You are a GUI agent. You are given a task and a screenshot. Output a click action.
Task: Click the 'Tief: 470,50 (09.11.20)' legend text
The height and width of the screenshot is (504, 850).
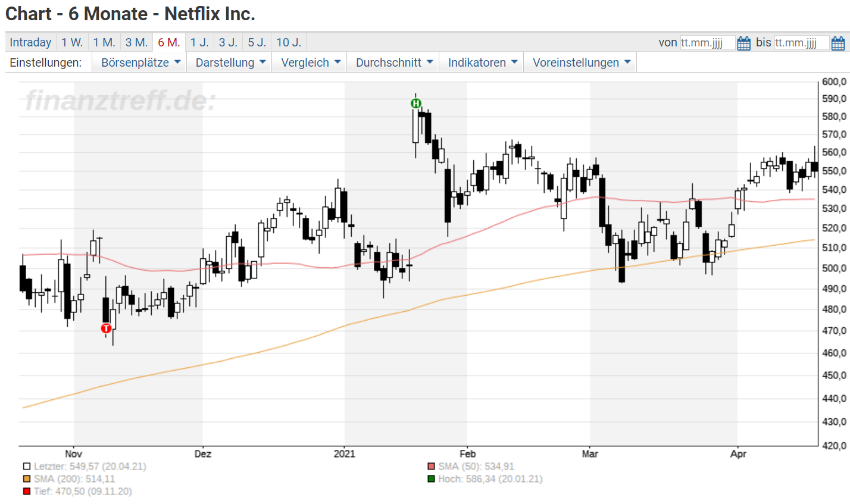coord(83,492)
